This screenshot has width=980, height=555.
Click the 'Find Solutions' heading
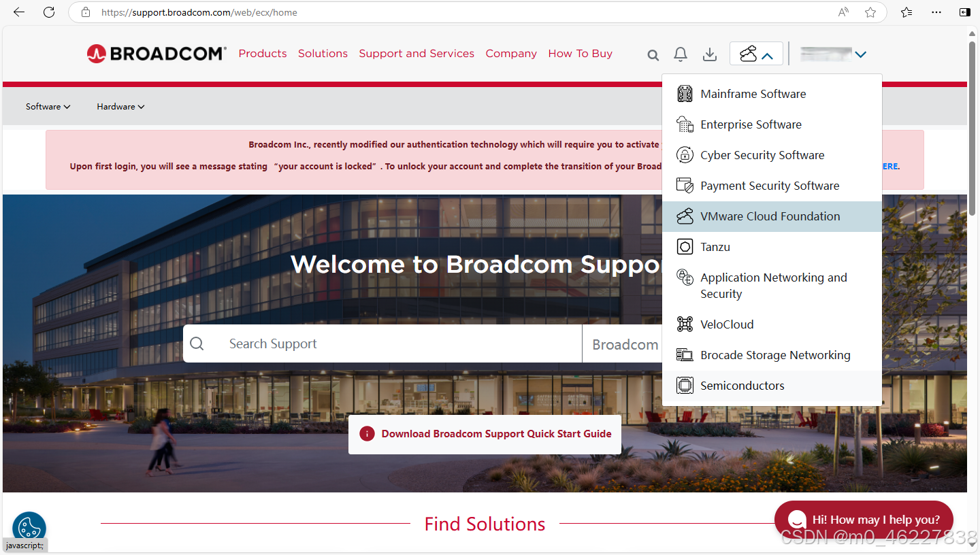485,524
